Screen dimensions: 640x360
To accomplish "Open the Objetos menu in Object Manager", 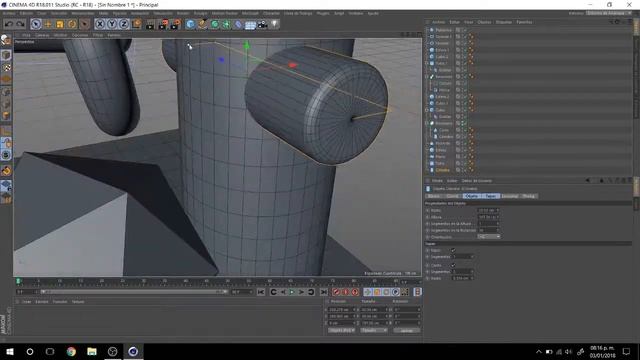I will [x=484, y=22].
